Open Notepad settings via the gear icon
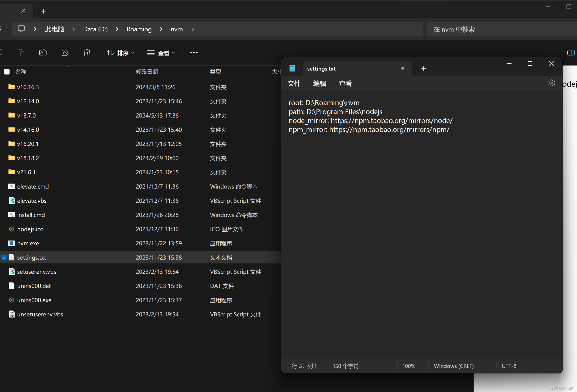The image size is (577, 392). pos(551,83)
